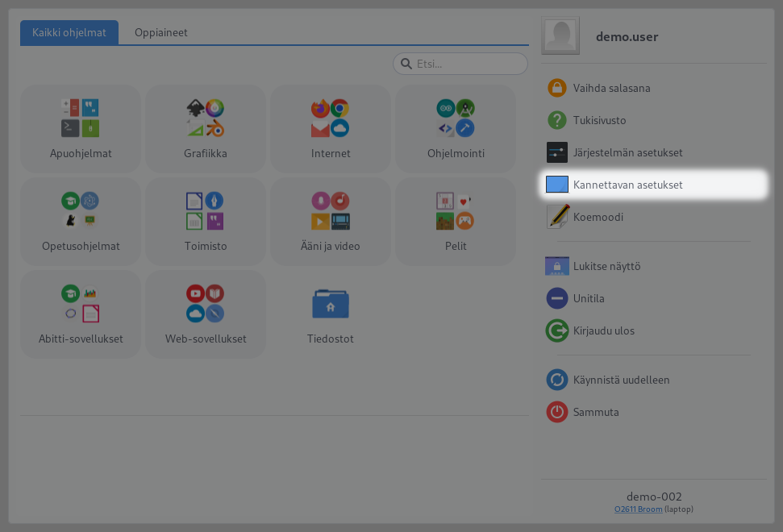
Task: Open the Pelit games category
Action: click(455, 222)
